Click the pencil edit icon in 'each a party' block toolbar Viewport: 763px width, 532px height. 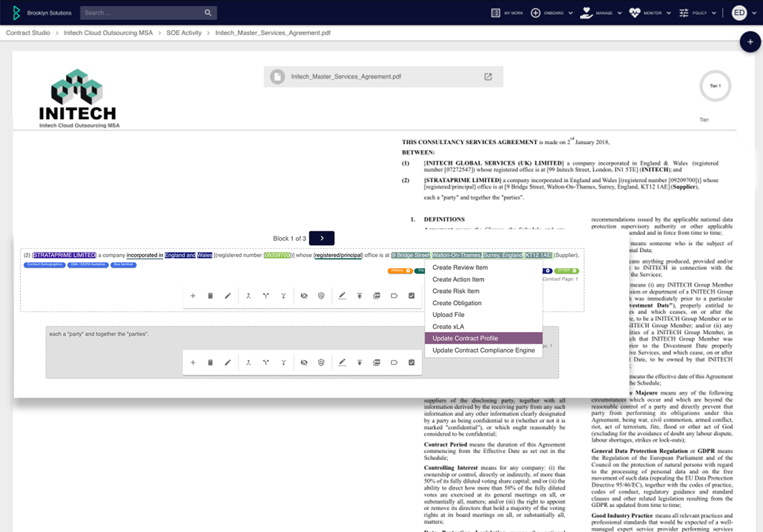(228, 363)
